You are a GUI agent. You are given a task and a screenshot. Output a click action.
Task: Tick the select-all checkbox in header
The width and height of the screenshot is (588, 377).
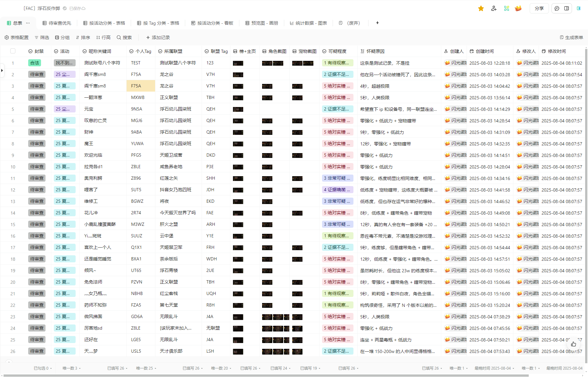click(x=13, y=51)
